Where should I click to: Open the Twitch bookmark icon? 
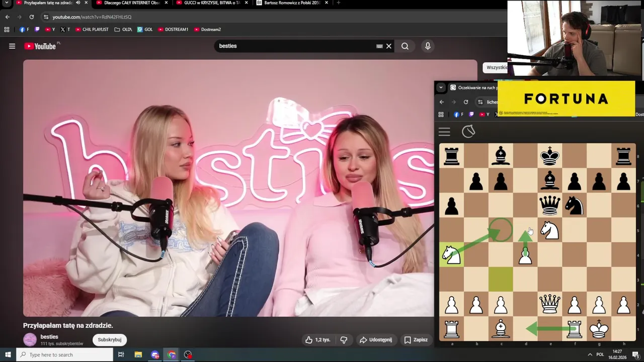(x=37, y=30)
